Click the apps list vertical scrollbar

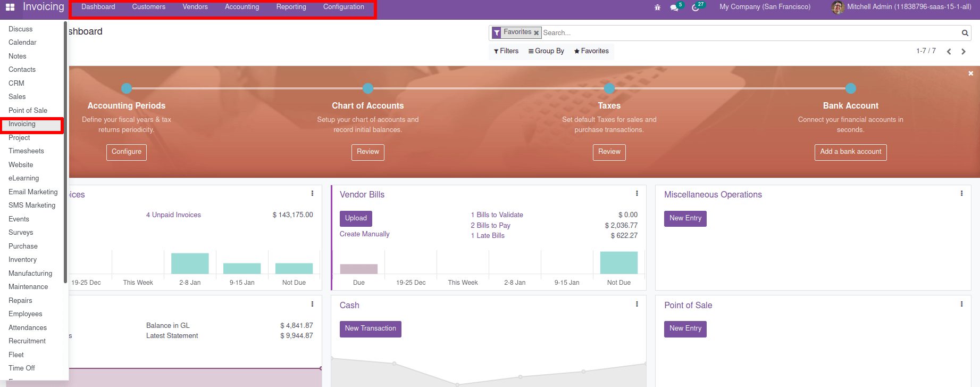coord(65,152)
